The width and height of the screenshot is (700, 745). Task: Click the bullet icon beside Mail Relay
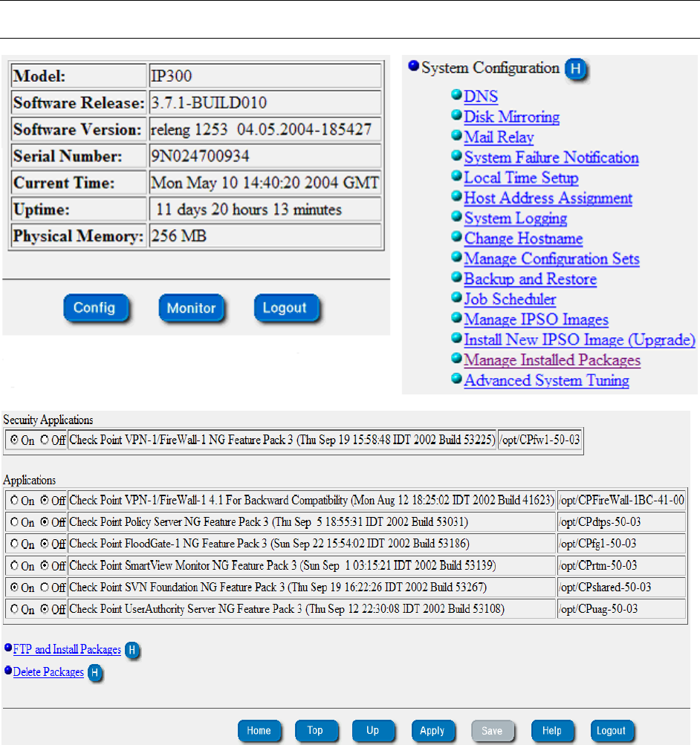coord(456,135)
